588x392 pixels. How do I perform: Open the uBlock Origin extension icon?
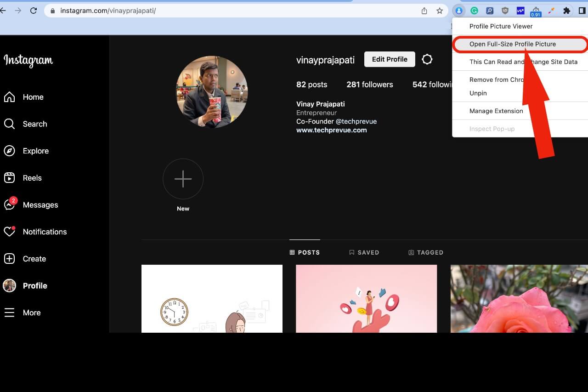click(x=505, y=10)
